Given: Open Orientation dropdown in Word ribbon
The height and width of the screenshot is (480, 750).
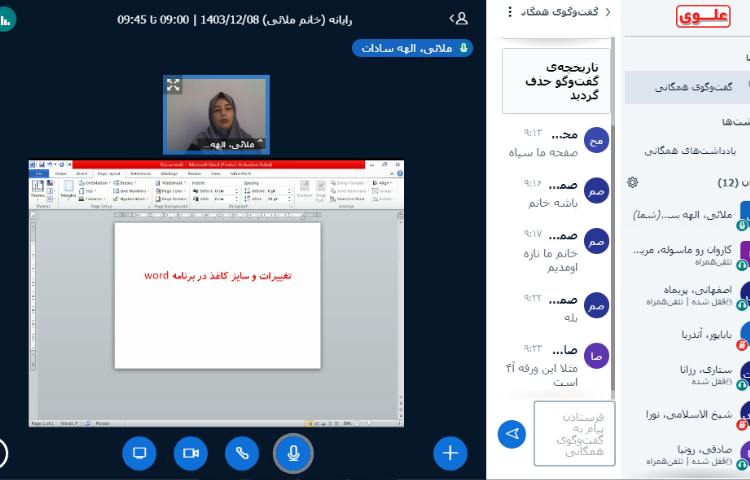Looking at the screenshot, I should pyautogui.click(x=94, y=183).
